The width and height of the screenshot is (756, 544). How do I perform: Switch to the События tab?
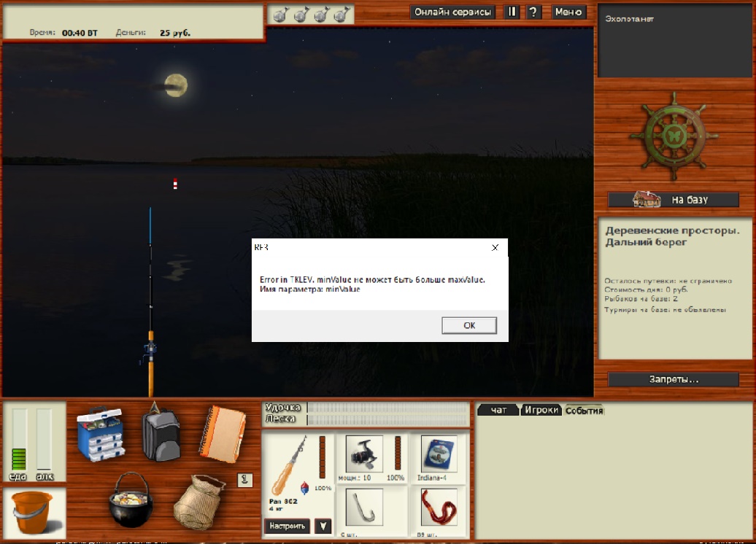tap(584, 411)
